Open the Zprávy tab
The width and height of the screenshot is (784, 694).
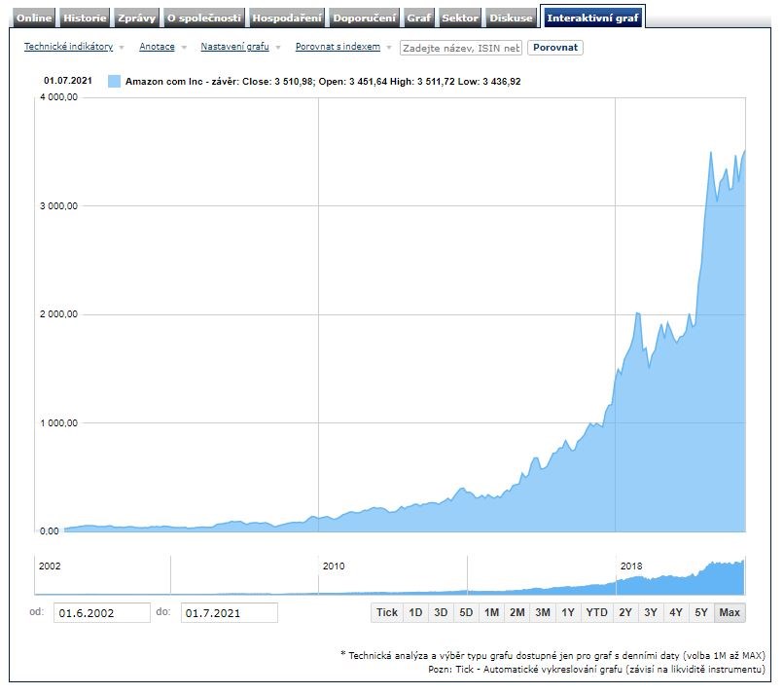point(136,18)
